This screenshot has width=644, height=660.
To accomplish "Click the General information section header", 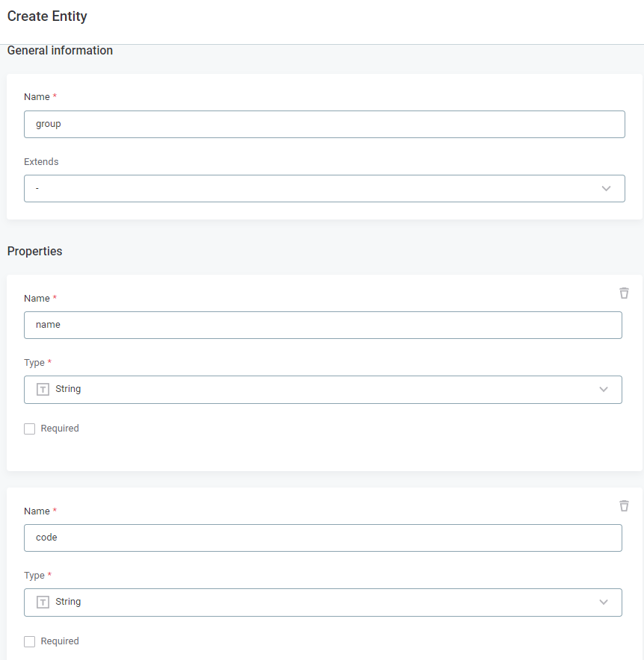I will (x=59, y=50).
